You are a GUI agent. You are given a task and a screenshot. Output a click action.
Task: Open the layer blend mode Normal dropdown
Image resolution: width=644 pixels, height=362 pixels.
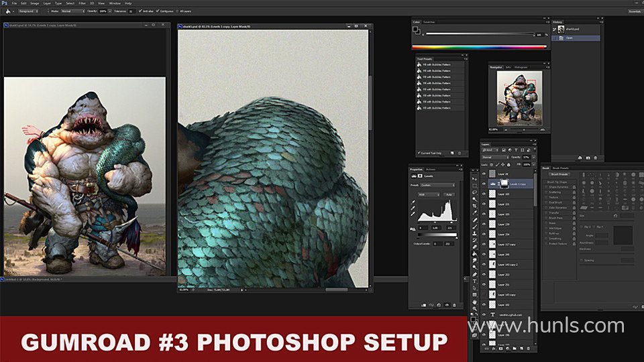point(495,157)
